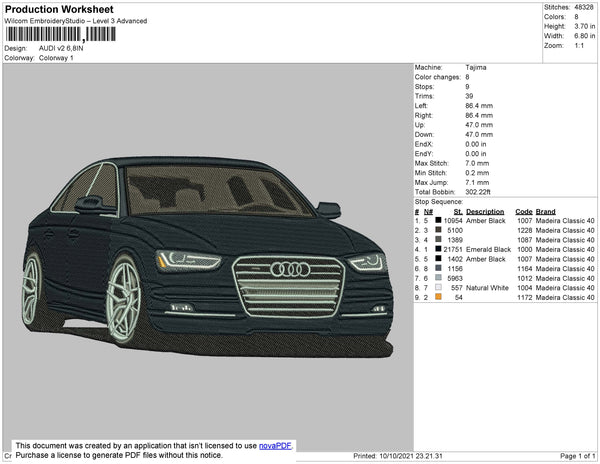This screenshot has height=464, width=600.
Task: Select the Zoom value 1:1
Action: [579, 46]
